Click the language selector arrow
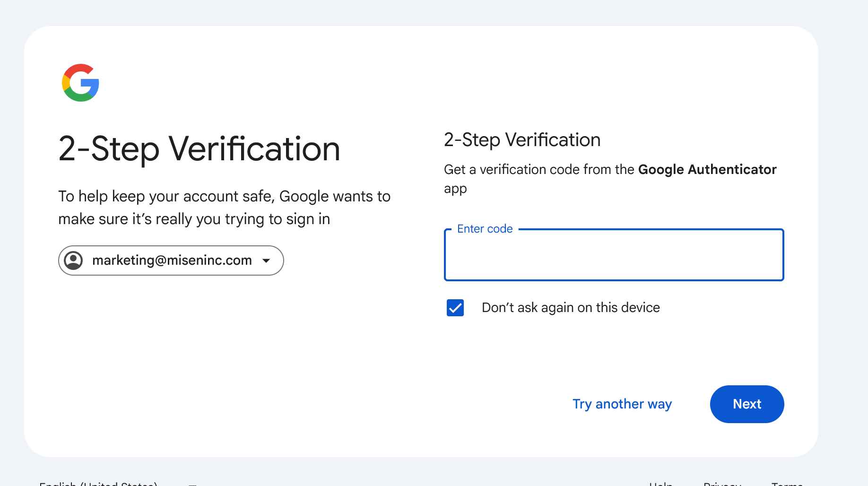This screenshot has height=486, width=868. pyautogui.click(x=192, y=485)
